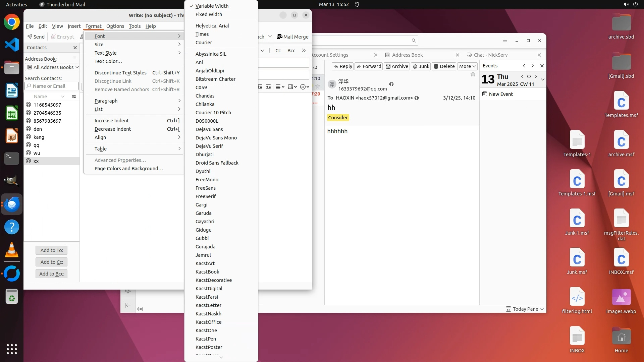Choose DejaVu Sans Mono font
The image size is (644, 362).
(x=216, y=138)
